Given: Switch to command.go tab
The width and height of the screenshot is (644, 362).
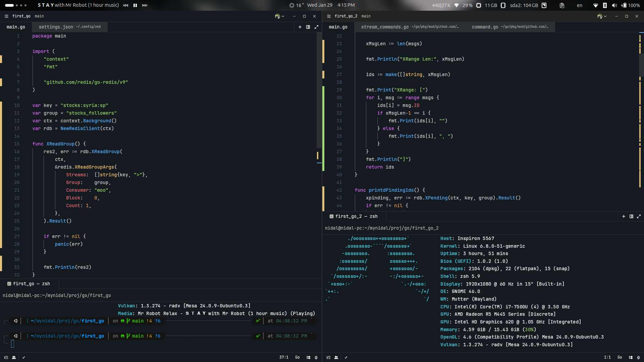Looking at the screenshot, I should click(x=510, y=27).
